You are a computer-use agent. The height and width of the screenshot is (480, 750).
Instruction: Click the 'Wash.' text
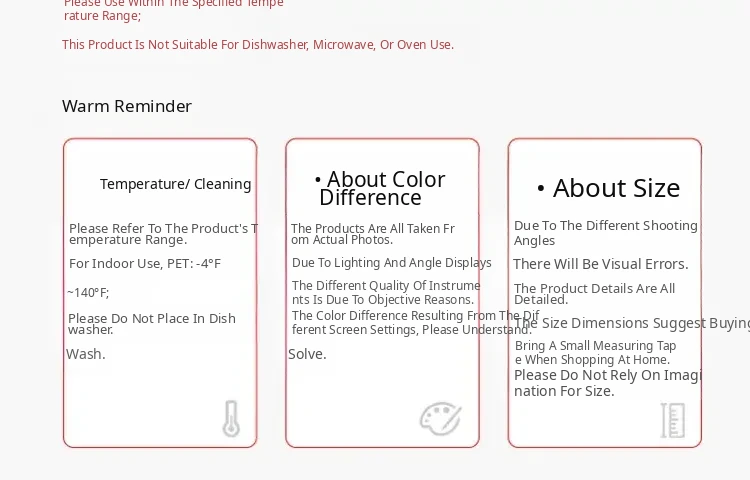click(x=86, y=354)
